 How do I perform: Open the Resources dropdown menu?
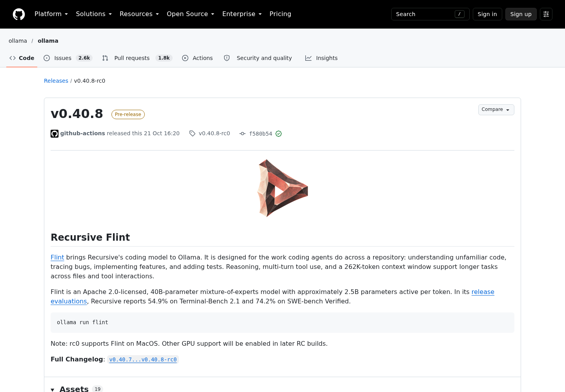click(x=139, y=14)
